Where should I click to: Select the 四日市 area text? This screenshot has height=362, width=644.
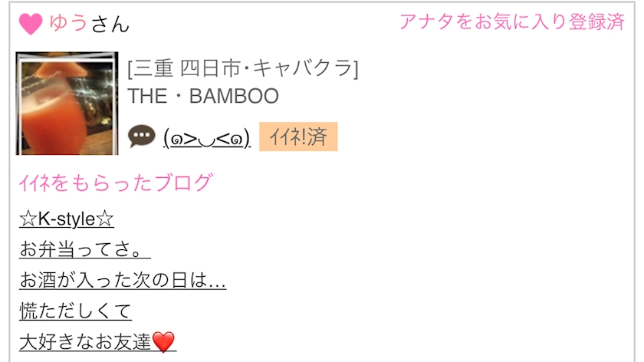210,68
